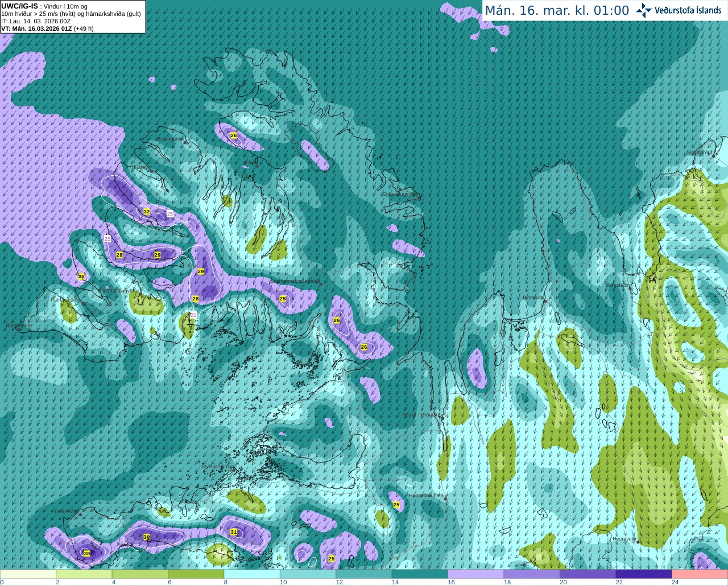Pick the dark teal 14–16 legend swatch

point(420,574)
